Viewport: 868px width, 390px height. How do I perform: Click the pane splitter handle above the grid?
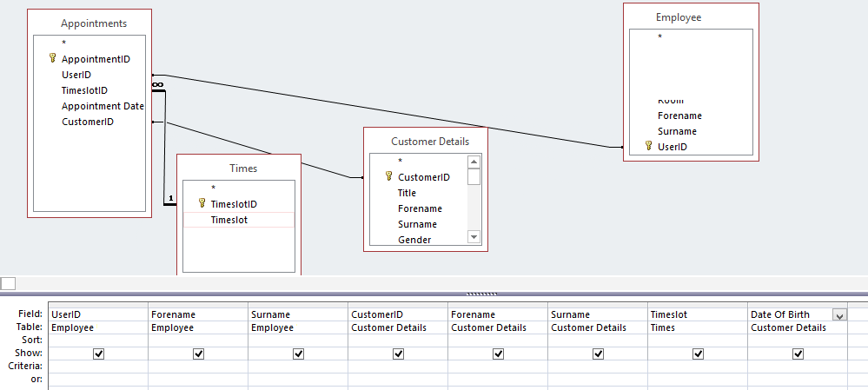tap(480, 294)
